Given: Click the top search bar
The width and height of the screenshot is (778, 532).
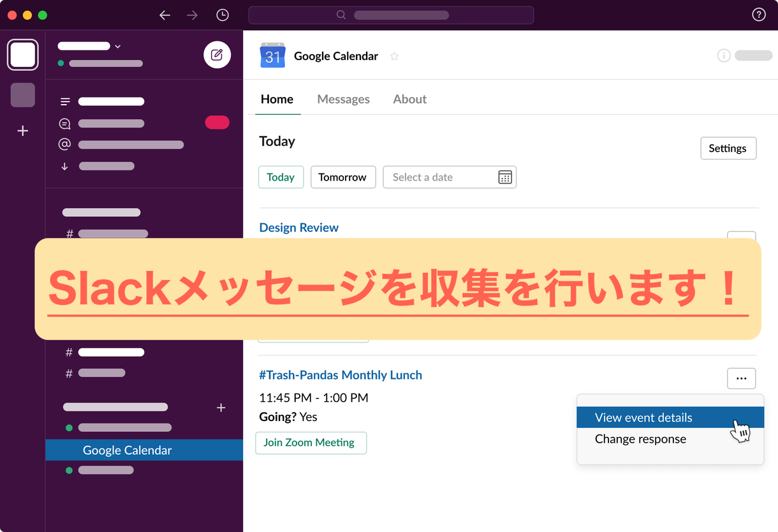Looking at the screenshot, I should 391,15.
